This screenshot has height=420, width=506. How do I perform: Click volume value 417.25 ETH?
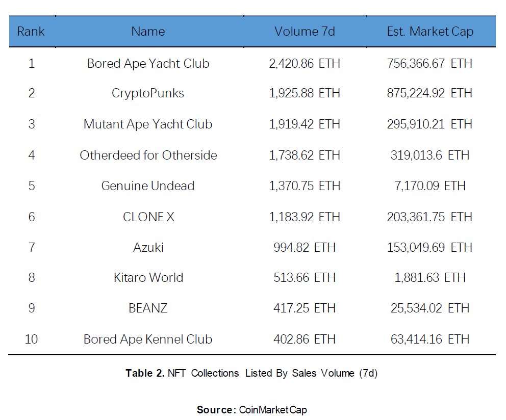(x=305, y=308)
